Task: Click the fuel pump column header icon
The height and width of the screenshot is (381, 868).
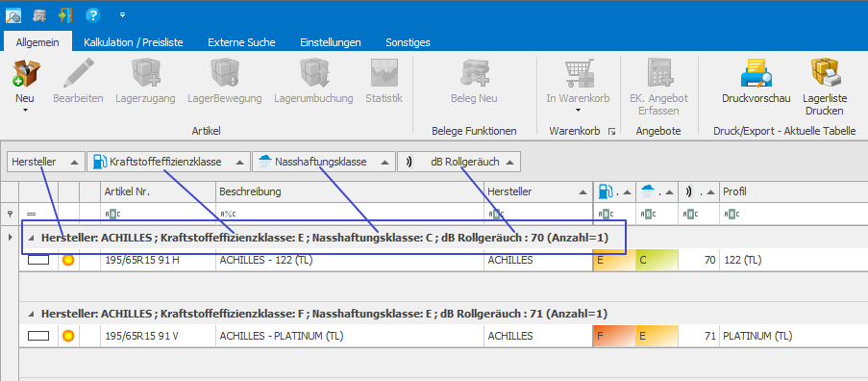Action: click(605, 191)
